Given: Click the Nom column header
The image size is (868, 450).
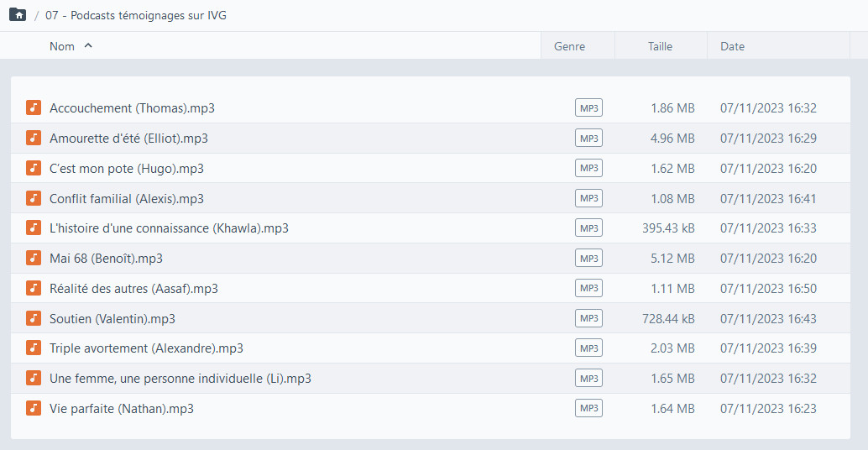Looking at the screenshot, I should (62, 46).
